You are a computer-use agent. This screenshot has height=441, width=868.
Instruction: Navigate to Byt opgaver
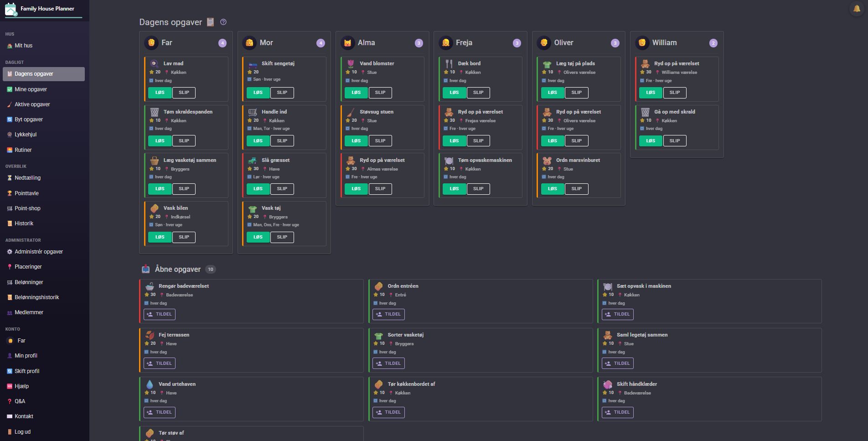(44, 119)
